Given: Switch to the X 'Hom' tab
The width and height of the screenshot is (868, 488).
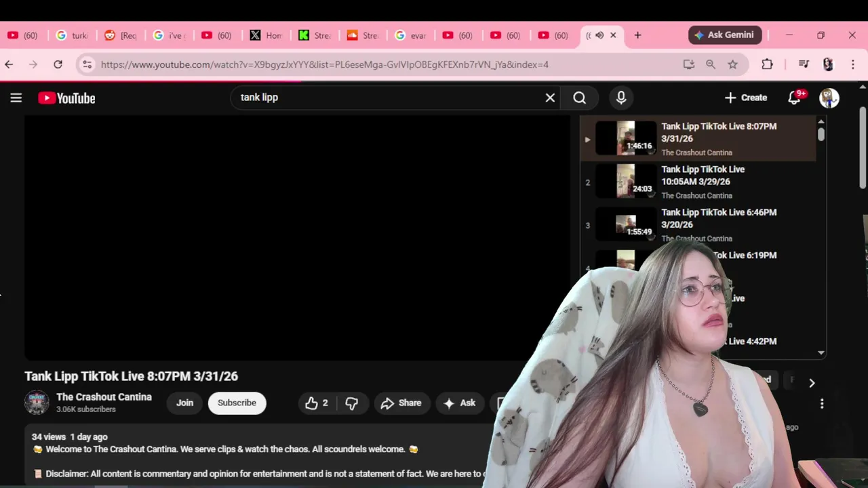Looking at the screenshot, I should [266, 35].
